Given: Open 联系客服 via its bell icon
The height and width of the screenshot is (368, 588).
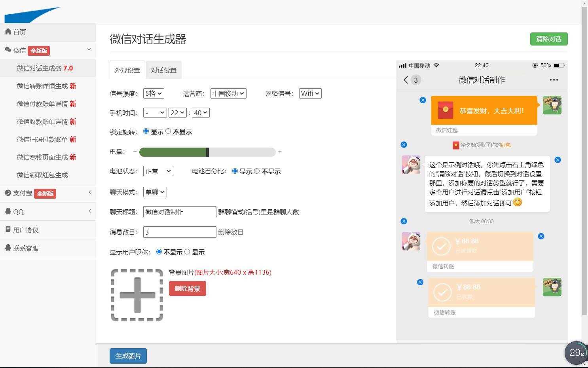Looking at the screenshot, I should point(9,248).
